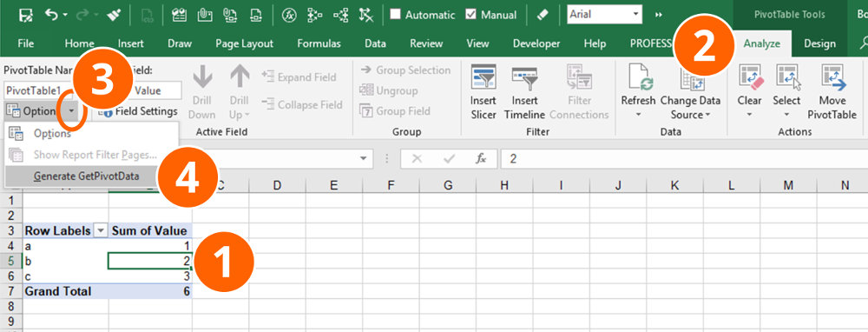
Task: Click the Drill Up arrow icon
Action: (240, 77)
